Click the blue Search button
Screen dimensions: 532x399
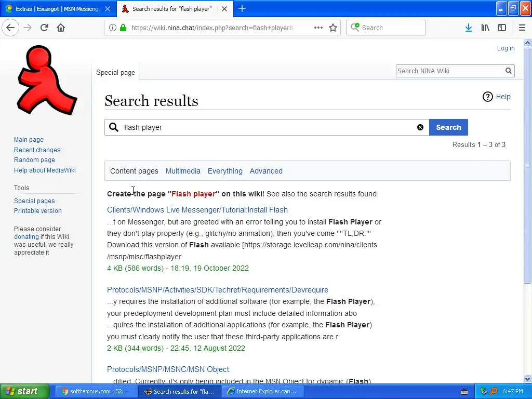coord(448,127)
